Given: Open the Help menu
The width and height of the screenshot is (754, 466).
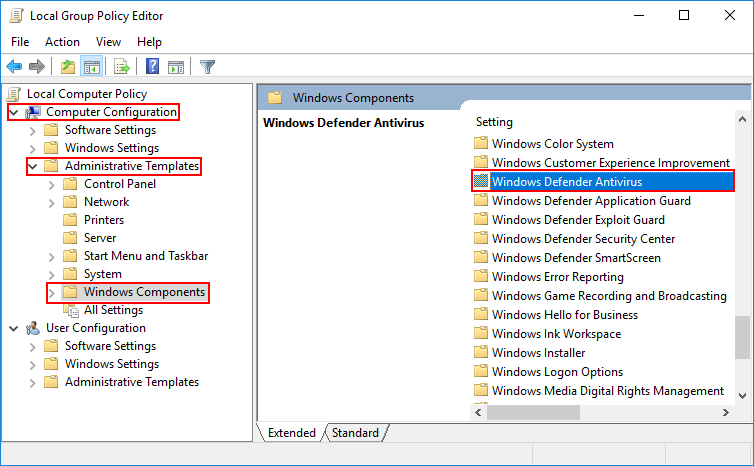Looking at the screenshot, I should (x=149, y=42).
